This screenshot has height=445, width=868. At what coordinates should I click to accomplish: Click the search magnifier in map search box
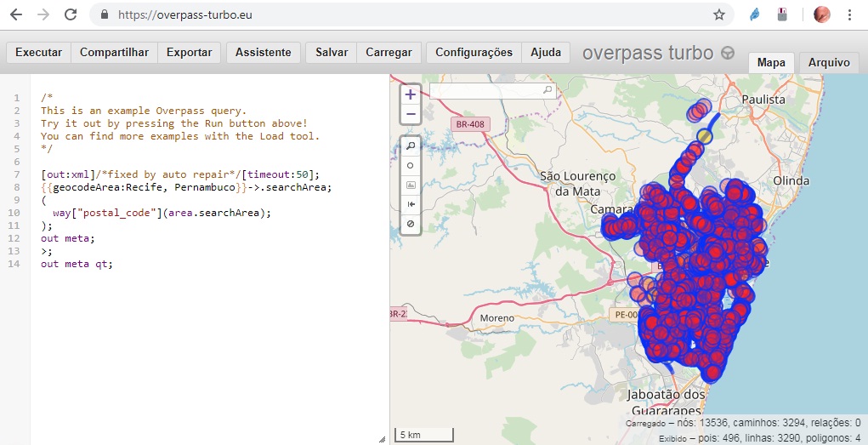[x=547, y=90]
